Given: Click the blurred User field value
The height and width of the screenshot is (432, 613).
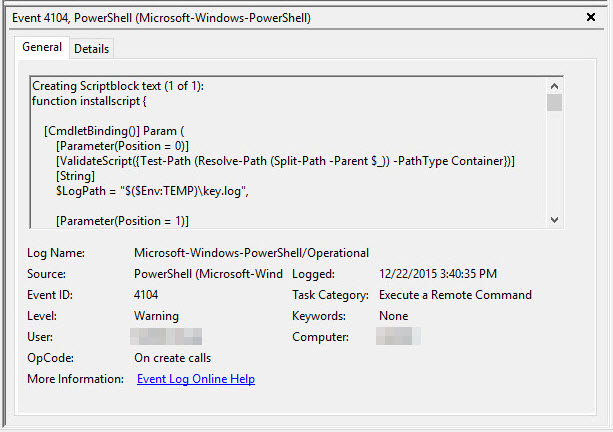Looking at the screenshot, I should tap(166, 337).
